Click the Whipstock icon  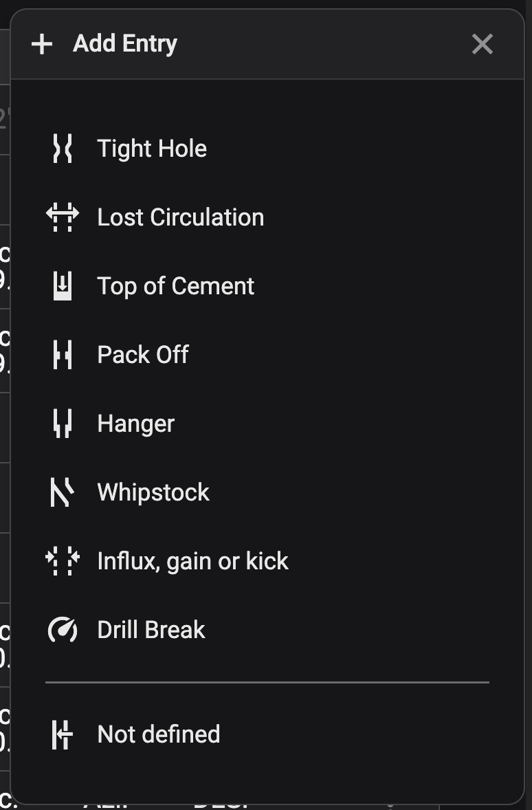[60, 492]
